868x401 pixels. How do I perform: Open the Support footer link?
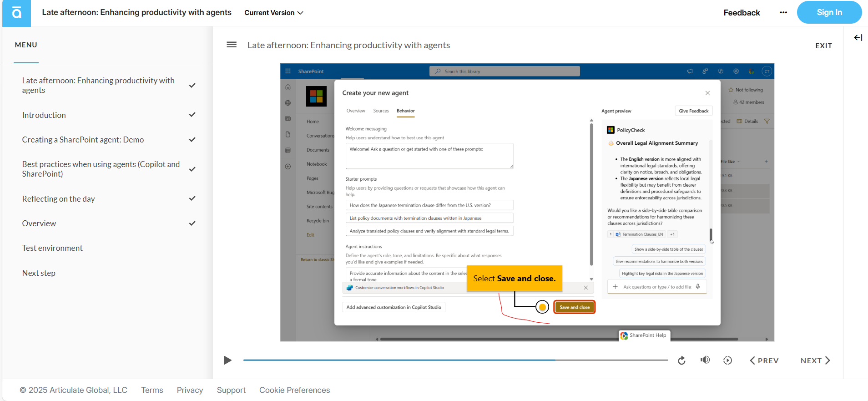231,390
